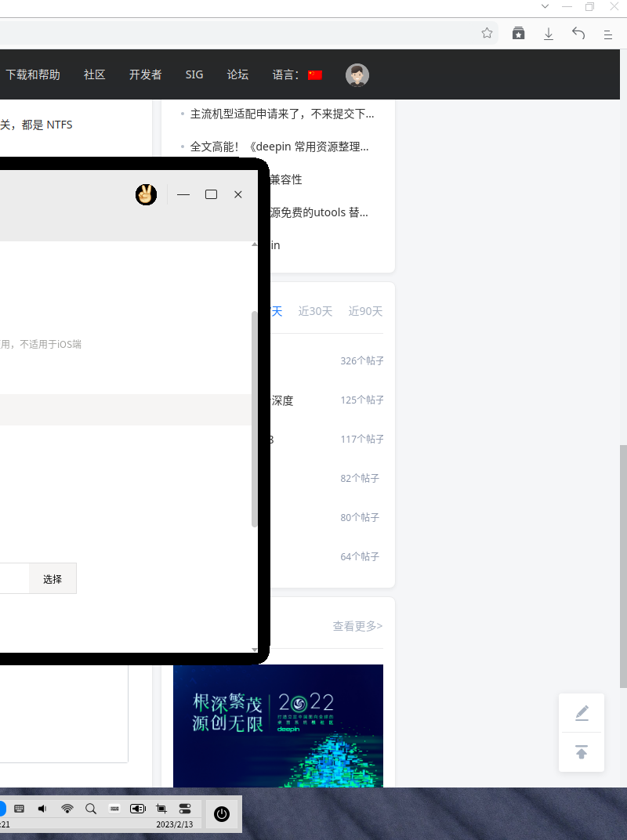Open the quick settings toggles tray icon
627x840 pixels.
(x=185, y=809)
